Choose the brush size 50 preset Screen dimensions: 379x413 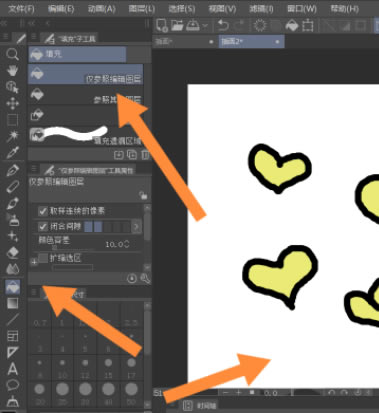[x=131, y=394]
